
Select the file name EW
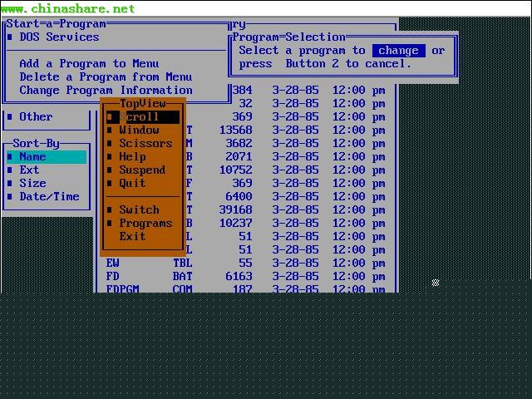point(113,263)
